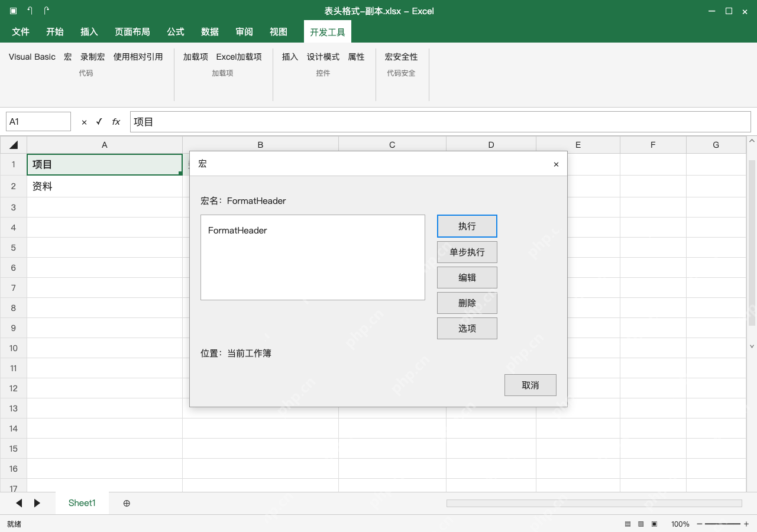Run the macro with 执行 button
Viewport: 757px width, 532px height.
click(x=467, y=226)
